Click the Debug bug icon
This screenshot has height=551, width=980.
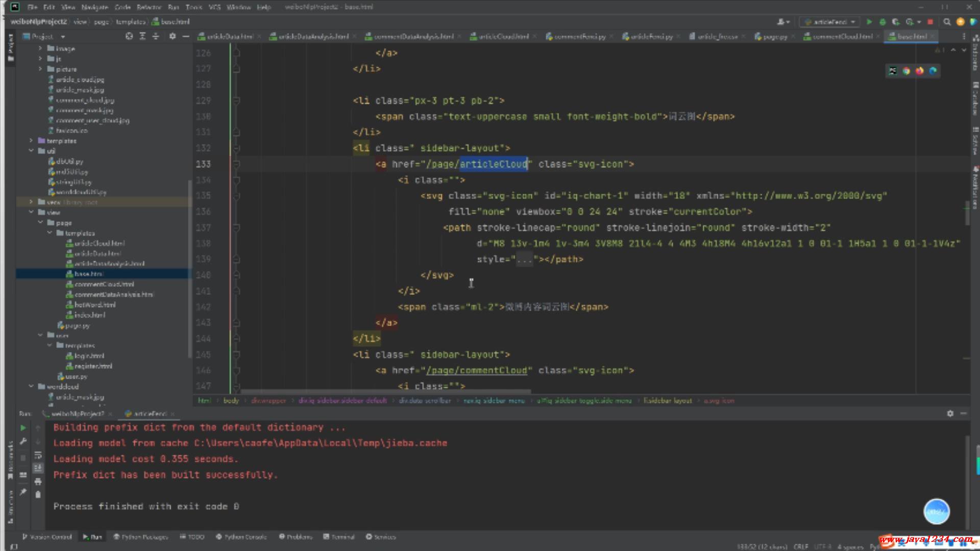883,22
